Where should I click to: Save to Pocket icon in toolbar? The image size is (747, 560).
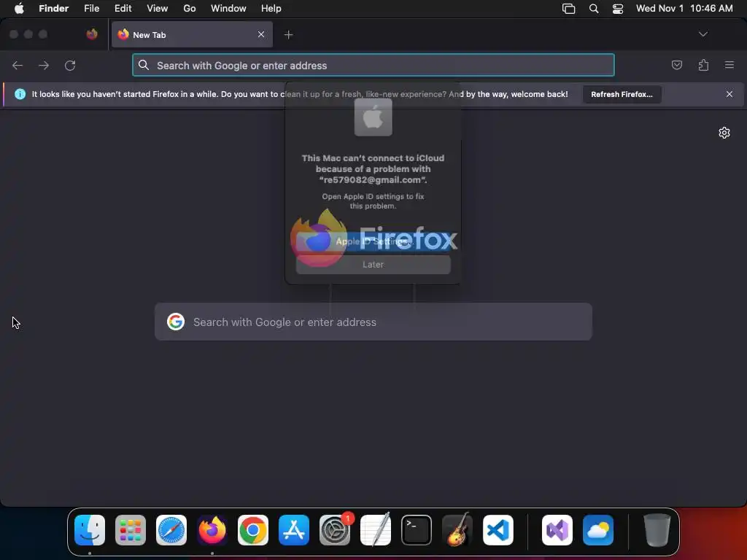point(676,65)
